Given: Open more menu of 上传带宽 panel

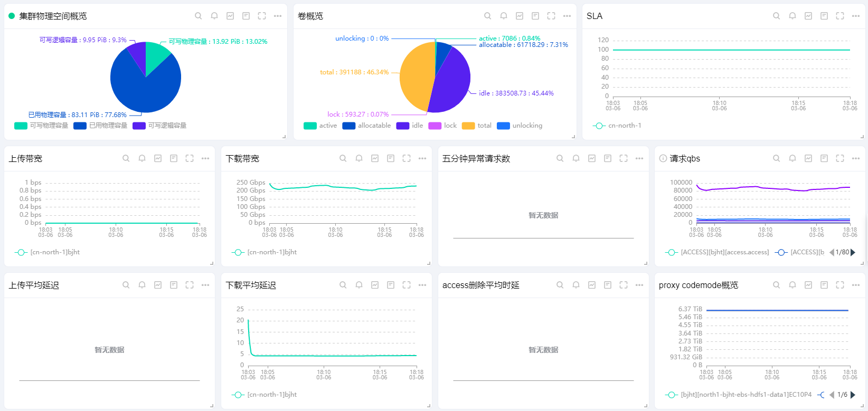Looking at the screenshot, I should pos(205,158).
